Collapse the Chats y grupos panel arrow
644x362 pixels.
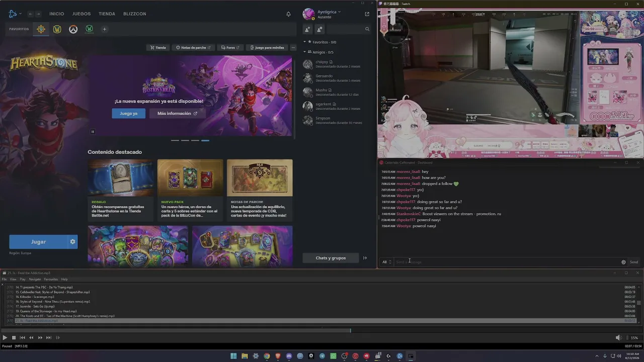pos(365,258)
